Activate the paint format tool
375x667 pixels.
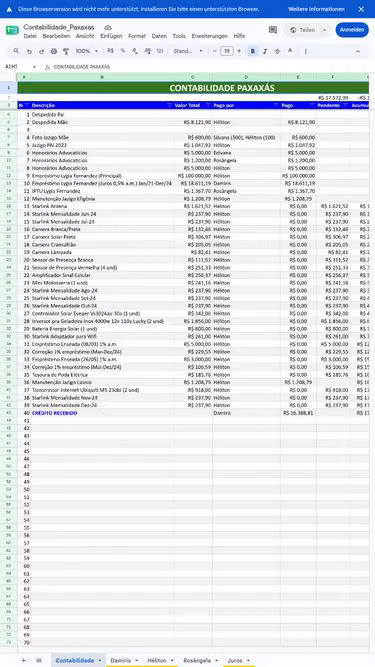(x=66, y=51)
